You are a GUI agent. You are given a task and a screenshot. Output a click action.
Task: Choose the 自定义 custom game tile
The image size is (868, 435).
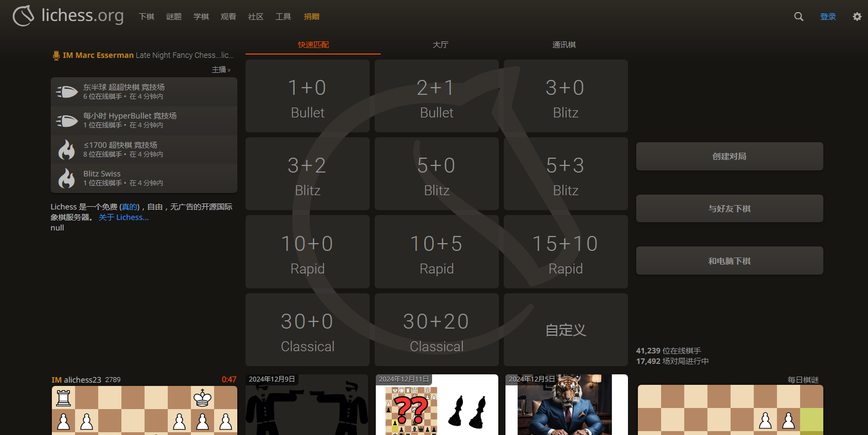(x=566, y=330)
